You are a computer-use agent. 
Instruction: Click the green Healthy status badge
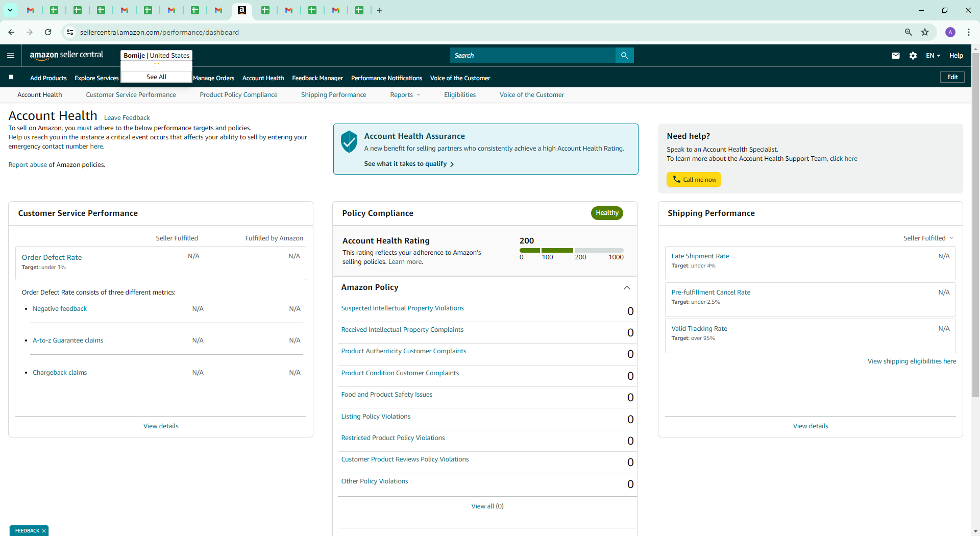[607, 213]
